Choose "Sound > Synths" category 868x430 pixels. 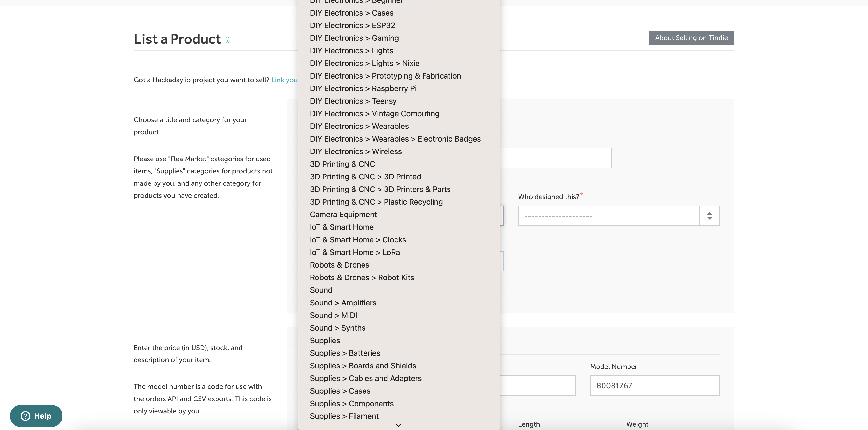tap(337, 327)
